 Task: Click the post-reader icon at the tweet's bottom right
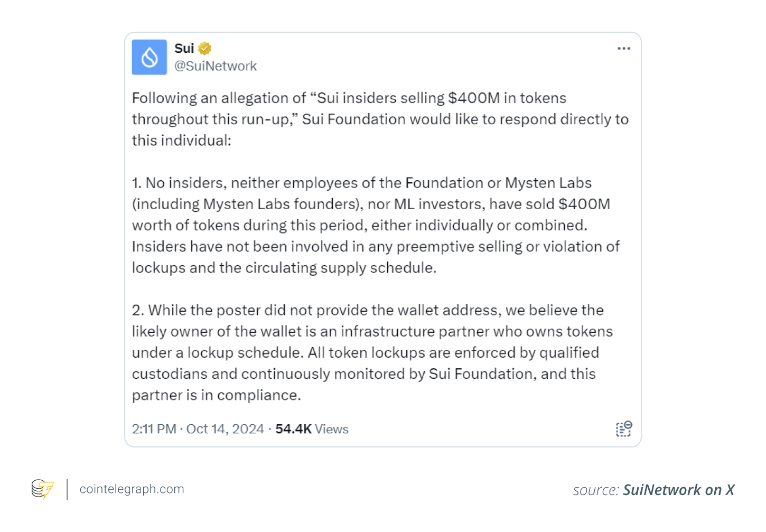pyautogui.click(x=624, y=429)
